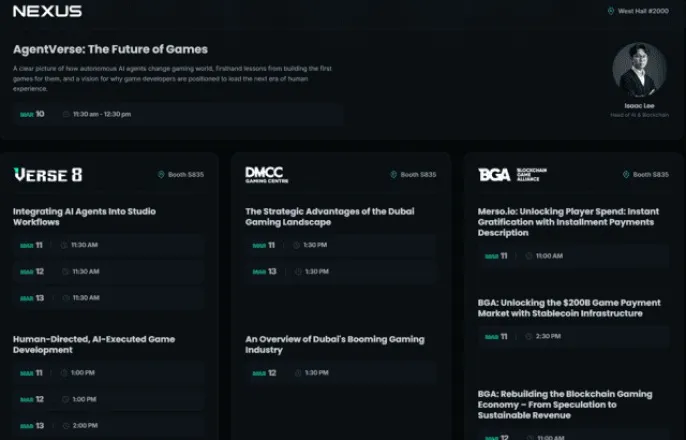The width and height of the screenshot is (686, 440).
Task: Click clock icon on Mar 11 11:30 AM row
Action: (x=64, y=245)
